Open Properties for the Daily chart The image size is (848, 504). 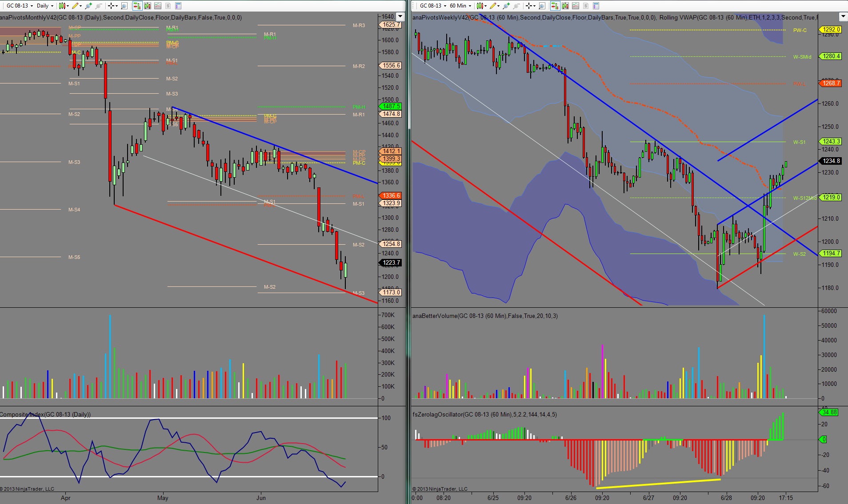pyautogui.click(x=178, y=6)
